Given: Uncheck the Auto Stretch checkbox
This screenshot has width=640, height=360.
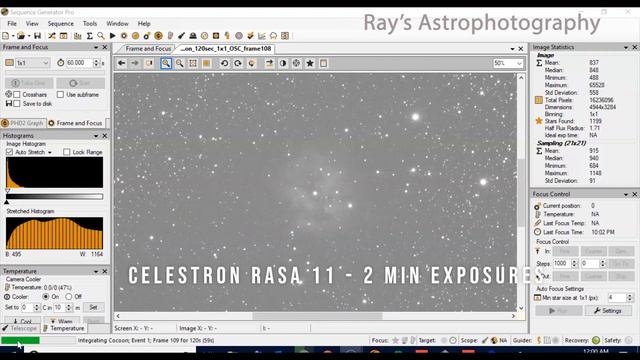Looking at the screenshot, I should point(9,152).
